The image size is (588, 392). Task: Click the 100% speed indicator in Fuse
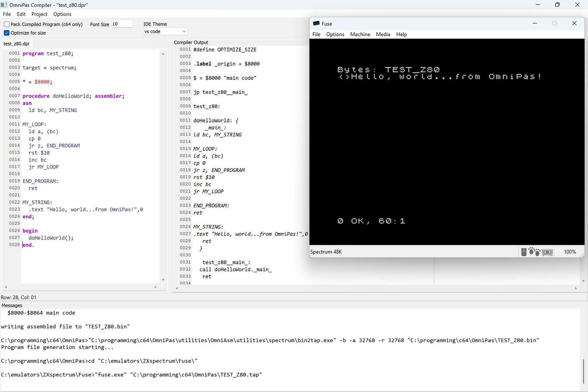point(570,251)
